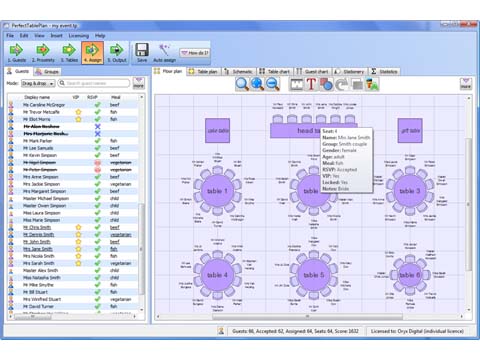This screenshot has width=480, height=360.
Task: Go to step 1. Guests
Action: coord(16,53)
